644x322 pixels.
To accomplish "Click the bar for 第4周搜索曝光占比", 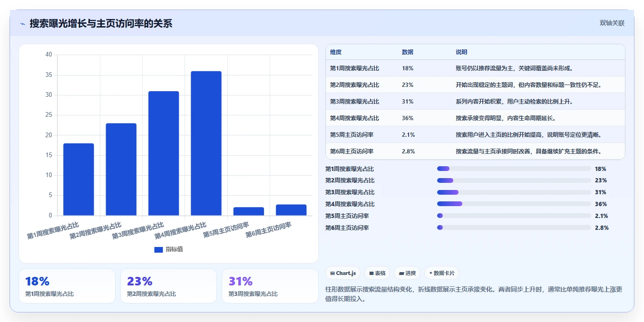I will (x=206, y=143).
